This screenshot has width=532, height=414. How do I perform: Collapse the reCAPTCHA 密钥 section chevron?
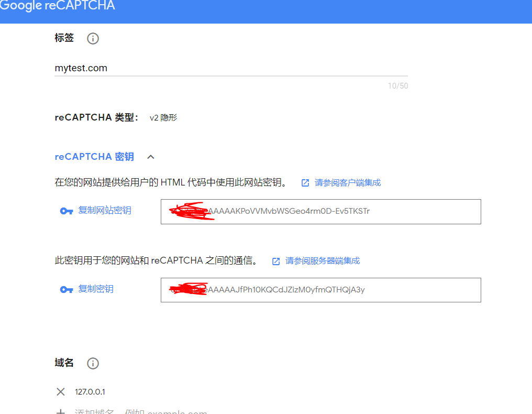coord(151,157)
